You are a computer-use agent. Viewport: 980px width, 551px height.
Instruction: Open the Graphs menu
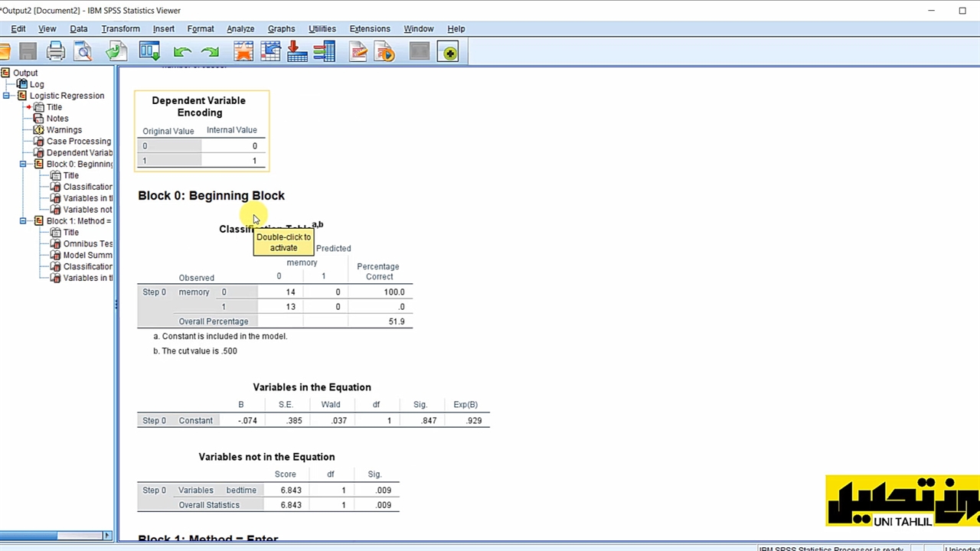point(281,29)
